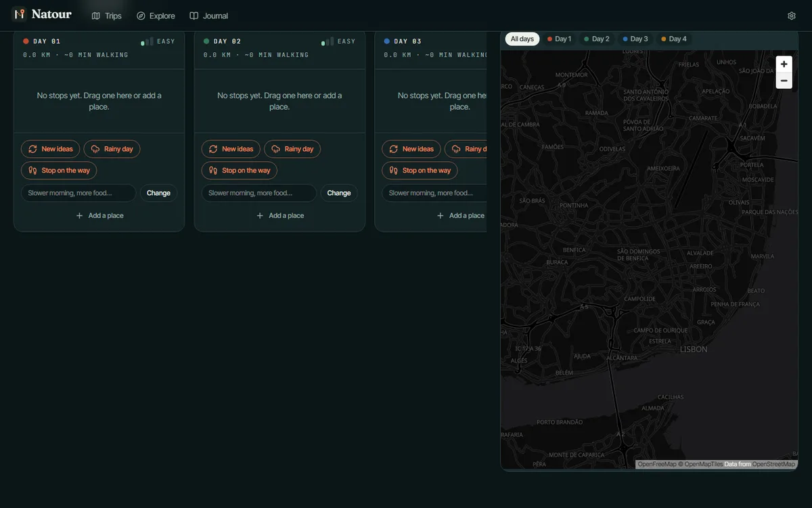Click Stop on the way in Day 01
The width and height of the screenshot is (812, 508).
[x=59, y=171]
